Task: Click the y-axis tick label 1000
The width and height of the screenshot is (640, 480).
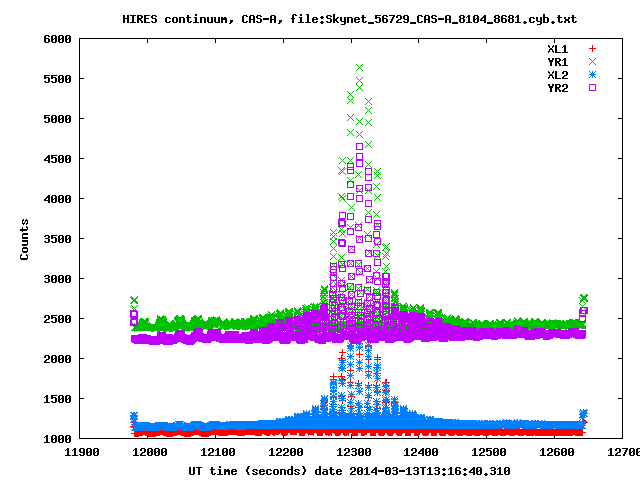Action: tap(57, 439)
